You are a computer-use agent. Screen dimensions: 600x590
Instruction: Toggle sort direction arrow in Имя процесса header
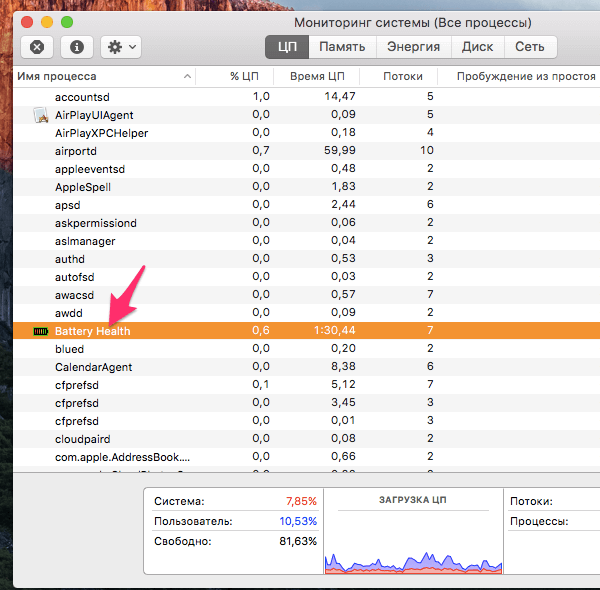pyautogui.click(x=187, y=76)
